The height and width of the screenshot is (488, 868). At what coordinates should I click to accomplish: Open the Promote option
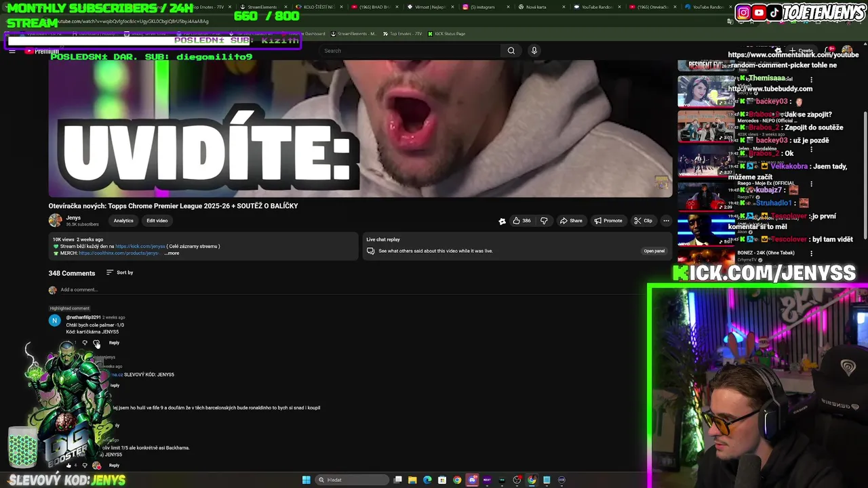click(608, 220)
